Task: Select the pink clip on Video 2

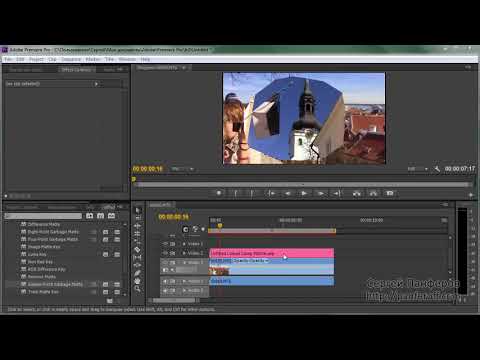Action: [x=272, y=253]
